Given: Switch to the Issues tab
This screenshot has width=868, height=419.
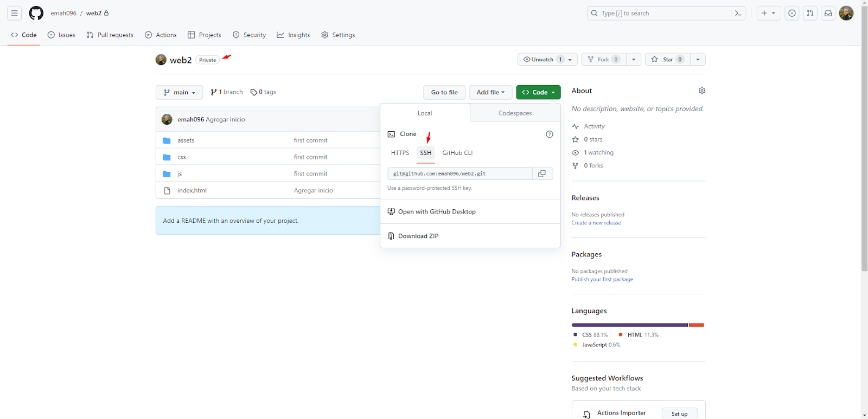Looking at the screenshot, I should [x=61, y=35].
